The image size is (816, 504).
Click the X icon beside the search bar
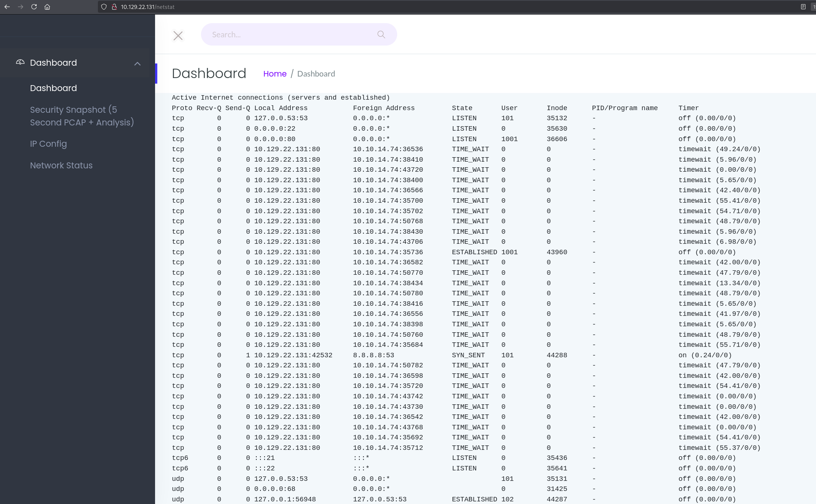pos(178,35)
